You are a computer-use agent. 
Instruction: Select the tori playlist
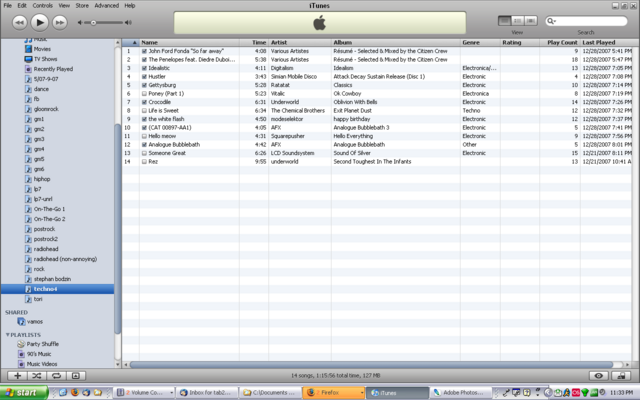coord(38,299)
